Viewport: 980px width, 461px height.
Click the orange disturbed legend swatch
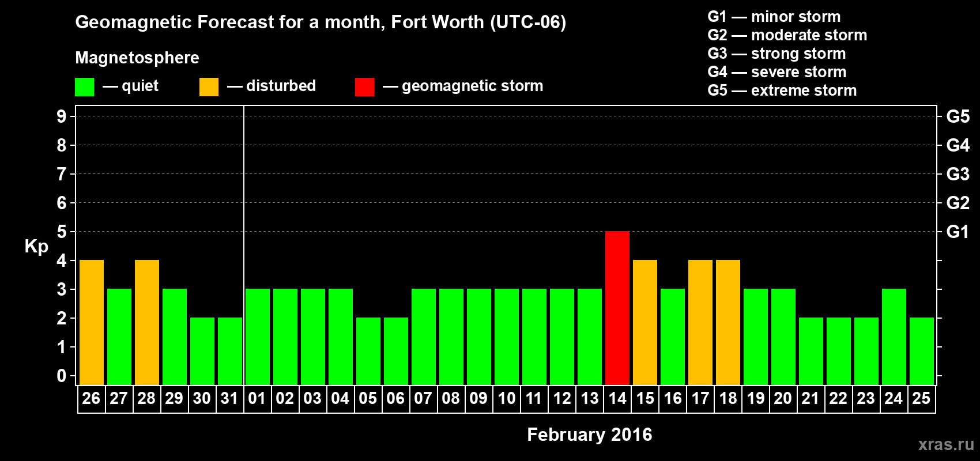point(209,87)
